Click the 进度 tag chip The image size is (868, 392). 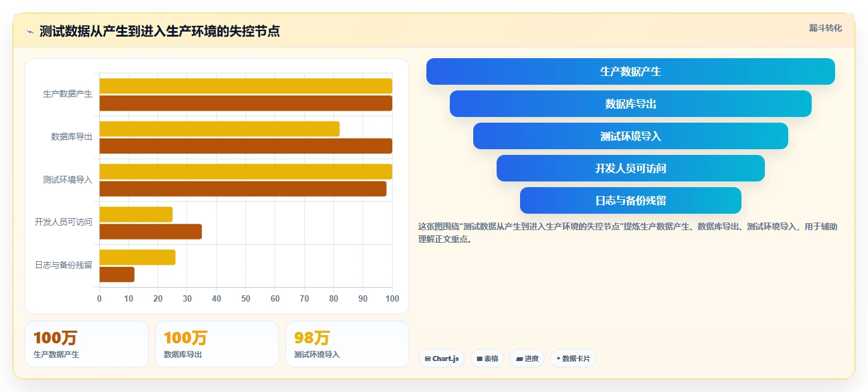(x=527, y=358)
